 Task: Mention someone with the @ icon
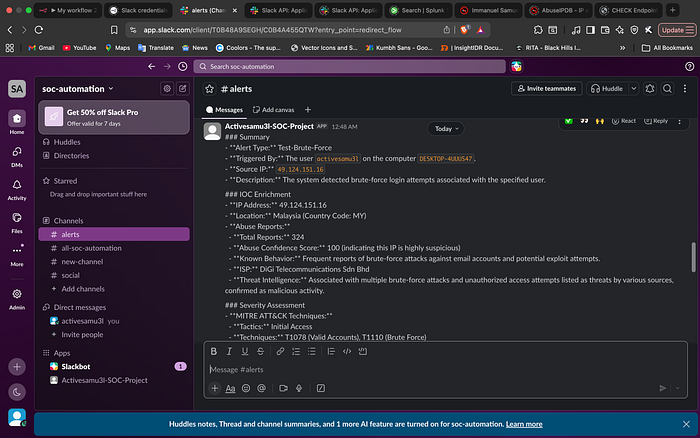point(262,388)
